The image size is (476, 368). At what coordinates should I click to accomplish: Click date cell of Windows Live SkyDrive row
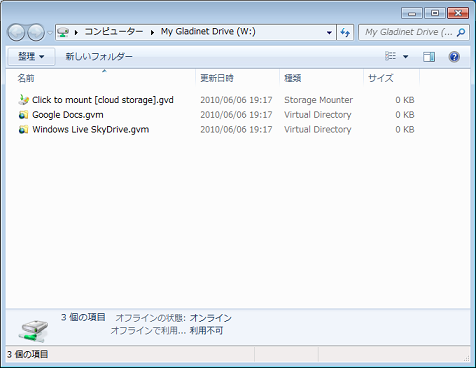[236, 130]
